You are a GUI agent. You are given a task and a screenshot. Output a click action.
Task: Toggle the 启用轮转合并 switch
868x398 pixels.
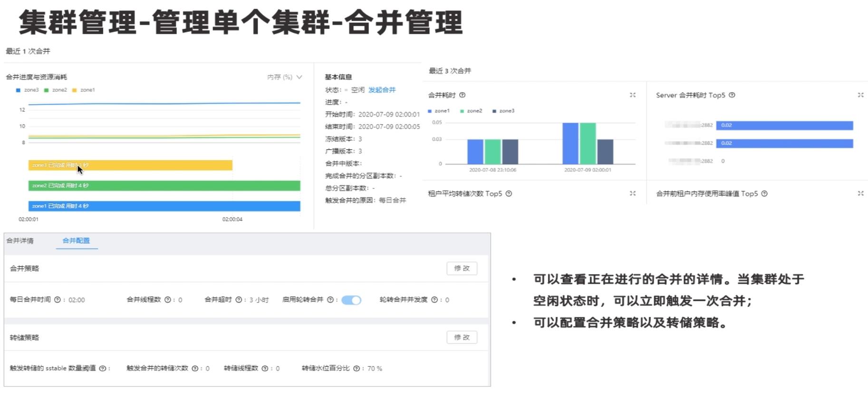tap(351, 300)
